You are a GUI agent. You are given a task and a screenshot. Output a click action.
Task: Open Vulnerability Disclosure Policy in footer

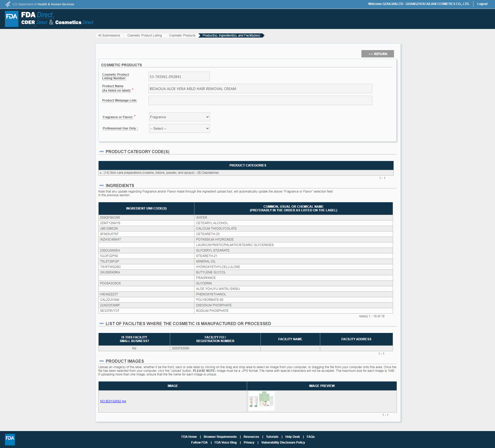tap(283, 443)
